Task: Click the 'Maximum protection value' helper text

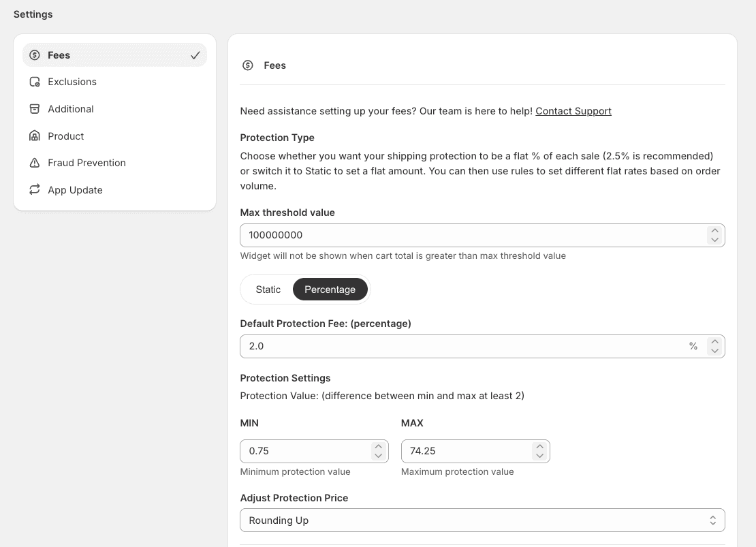Action: coord(458,472)
